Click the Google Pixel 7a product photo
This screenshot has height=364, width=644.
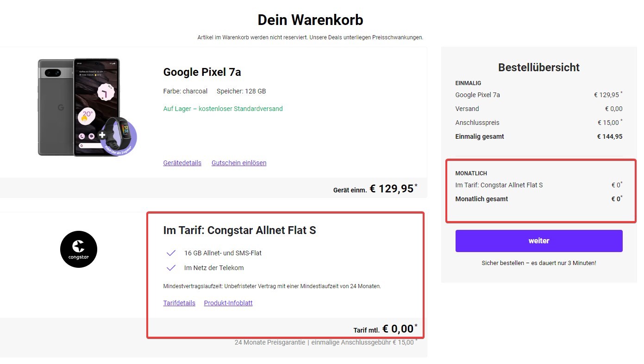(79, 106)
